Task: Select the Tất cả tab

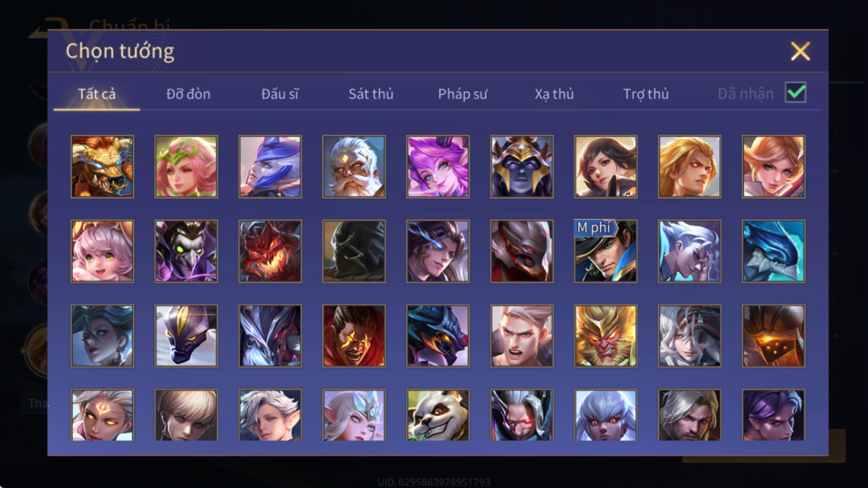Action: point(97,94)
